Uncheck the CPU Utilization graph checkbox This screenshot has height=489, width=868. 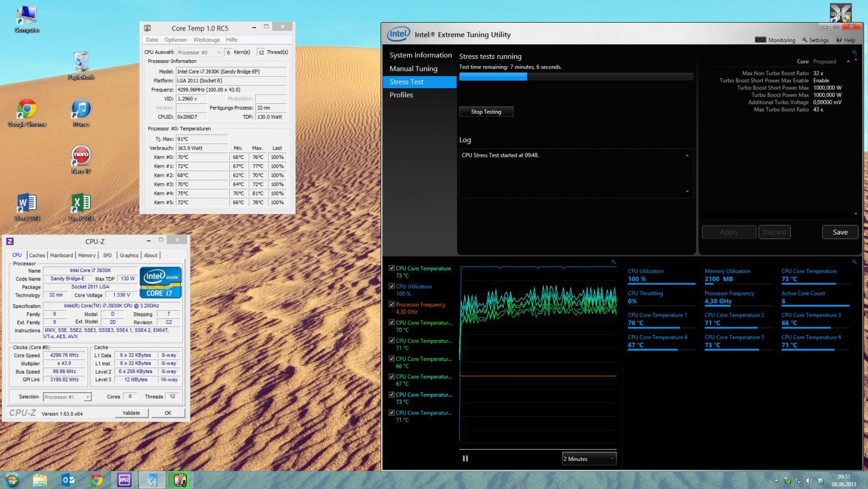click(392, 286)
